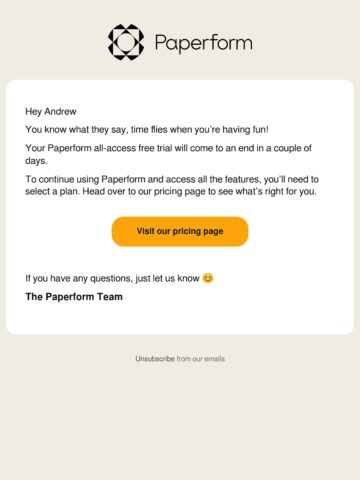Viewport: 360px width, 480px height.
Task: Click the sentence ending with having fun
Action: click(x=147, y=129)
